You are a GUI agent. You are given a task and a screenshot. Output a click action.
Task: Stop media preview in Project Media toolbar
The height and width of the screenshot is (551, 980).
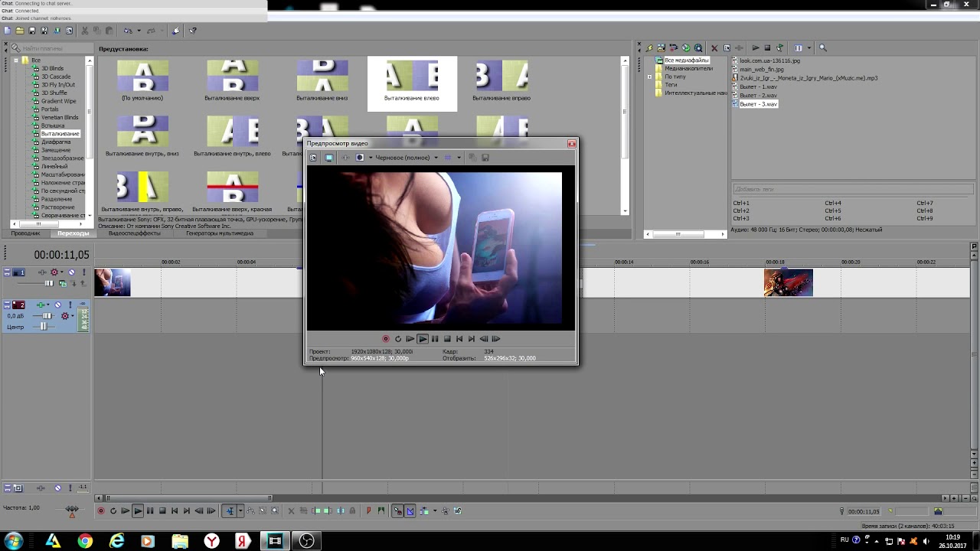(767, 47)
